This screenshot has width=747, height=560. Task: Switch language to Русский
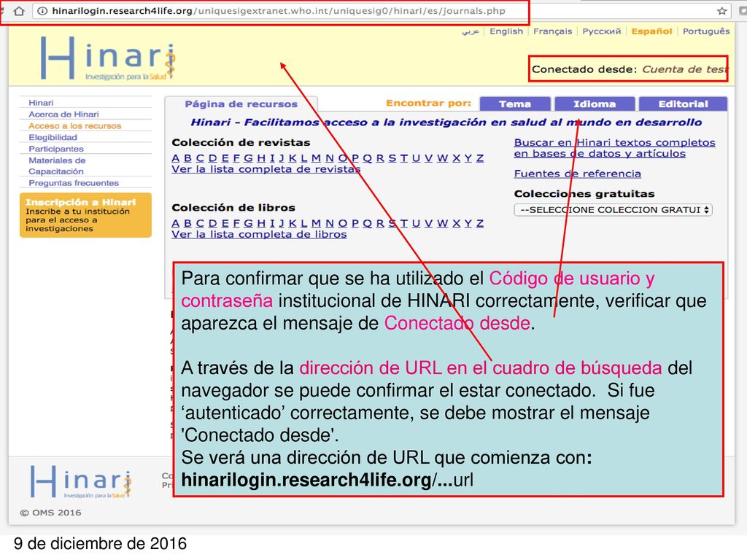602,31
